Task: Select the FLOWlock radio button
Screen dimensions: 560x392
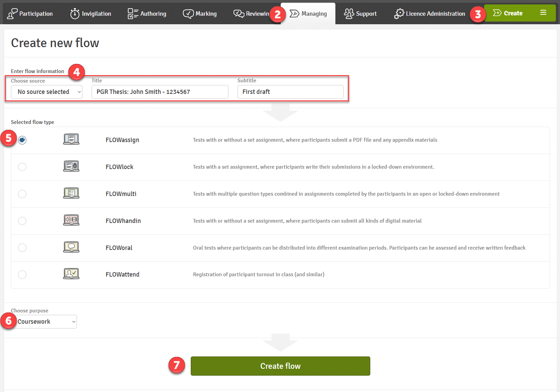Action: tap(22, 167)
